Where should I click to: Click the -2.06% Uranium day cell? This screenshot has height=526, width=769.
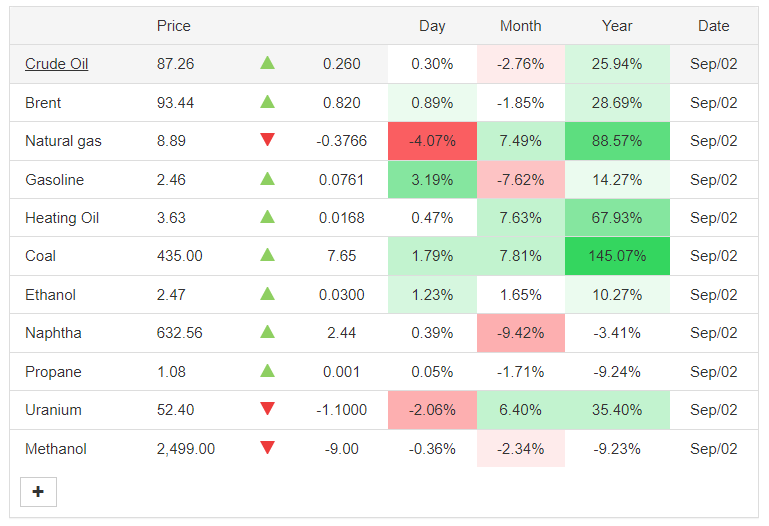(x=432, y=410)
